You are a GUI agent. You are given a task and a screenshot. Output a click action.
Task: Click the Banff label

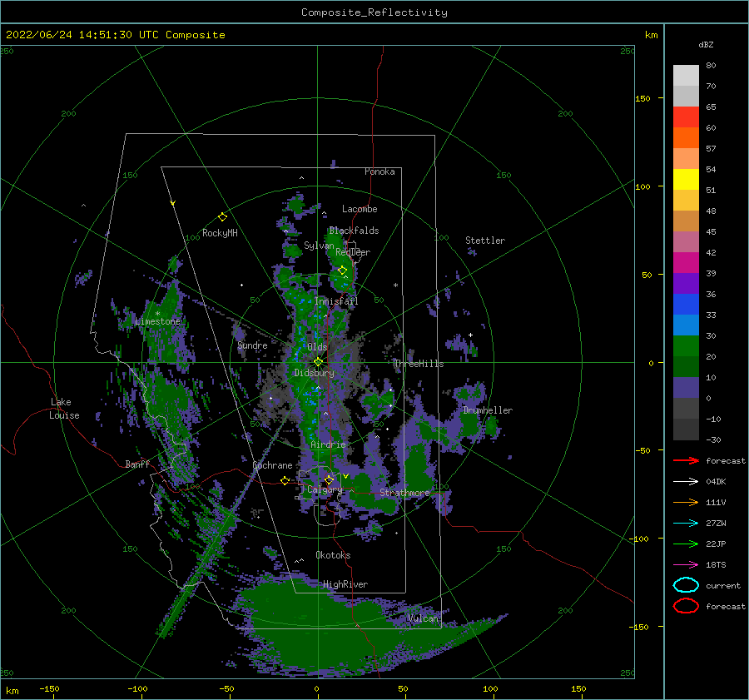pyautogui.click(x=137, y=464)
